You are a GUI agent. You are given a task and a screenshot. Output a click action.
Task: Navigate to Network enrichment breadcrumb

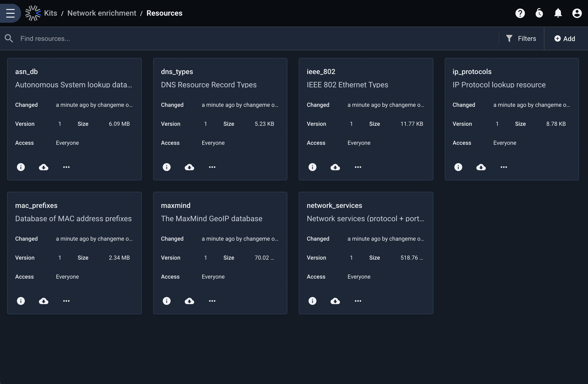click(x=102, y=13)
